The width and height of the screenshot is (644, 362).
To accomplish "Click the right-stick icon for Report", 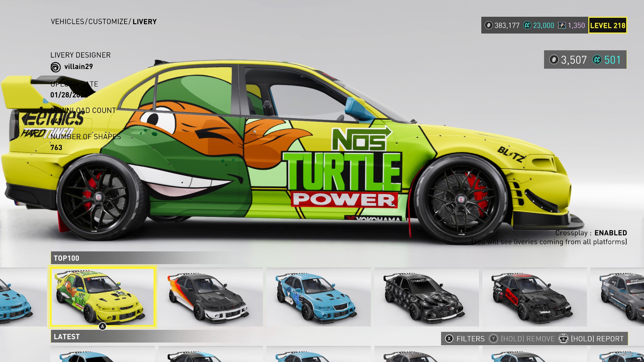I will [x=563, y=339].
